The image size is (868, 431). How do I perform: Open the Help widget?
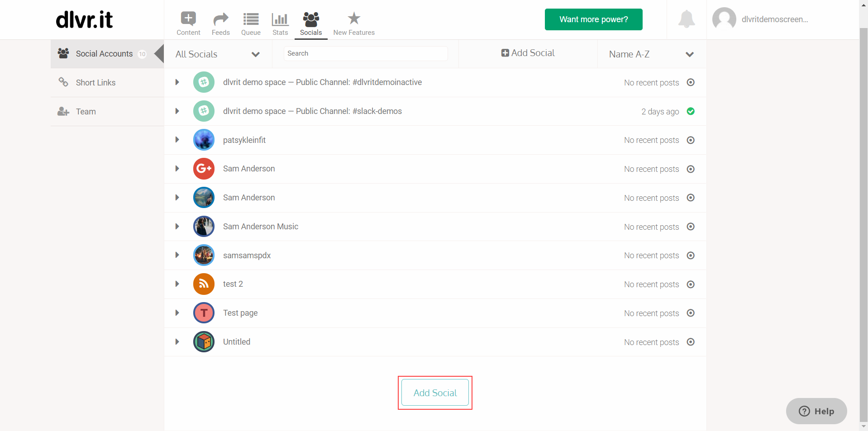pyautogui.click(x=816, y=411)
